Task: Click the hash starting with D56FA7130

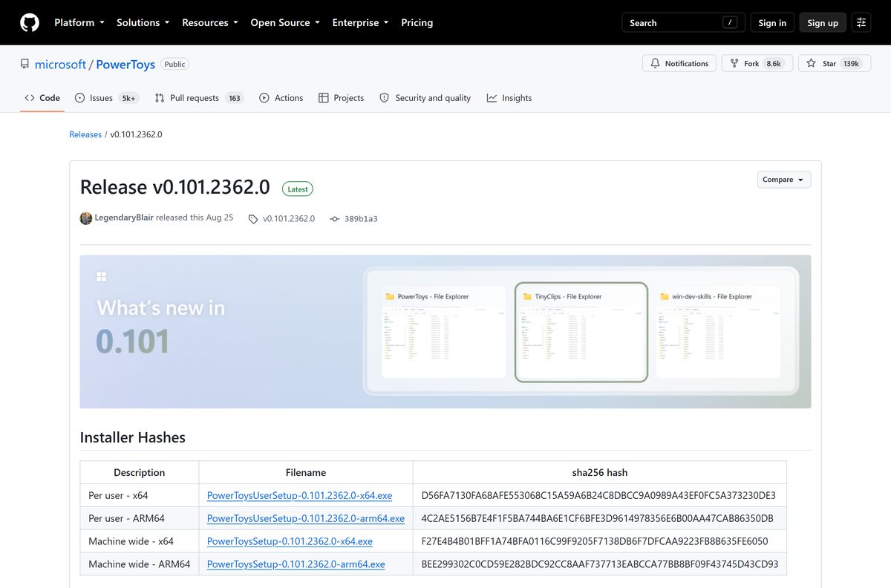Action: pos(598,495)
